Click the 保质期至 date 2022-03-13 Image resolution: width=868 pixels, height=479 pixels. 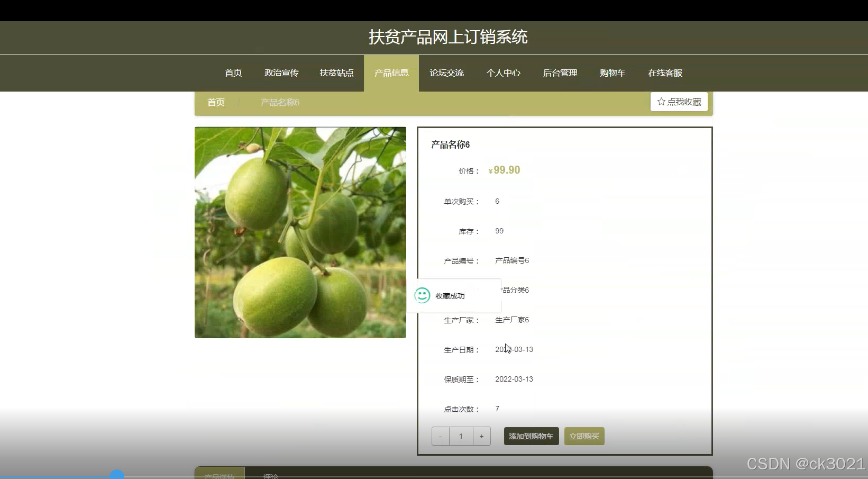[514, 379]
